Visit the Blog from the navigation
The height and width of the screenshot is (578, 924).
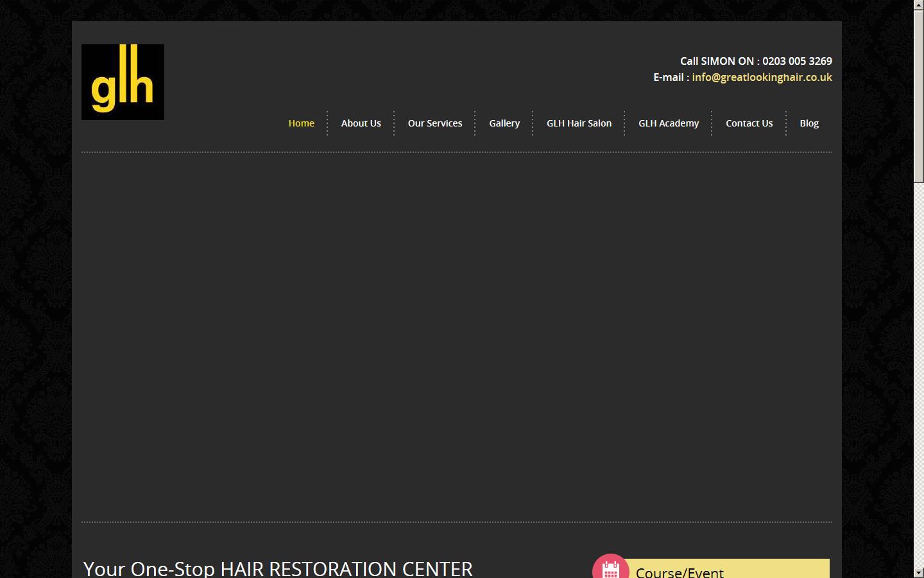coord(809,123)
